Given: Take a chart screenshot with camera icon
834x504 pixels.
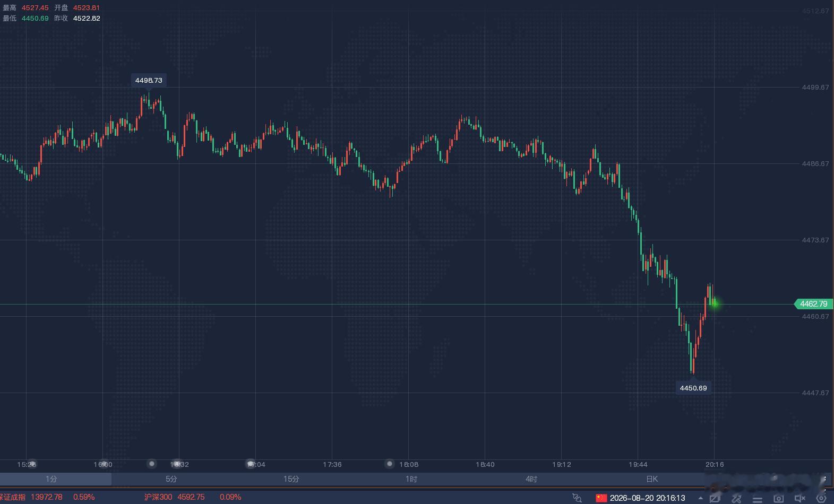Looking at the screenshot, I should tap(778, 498).
